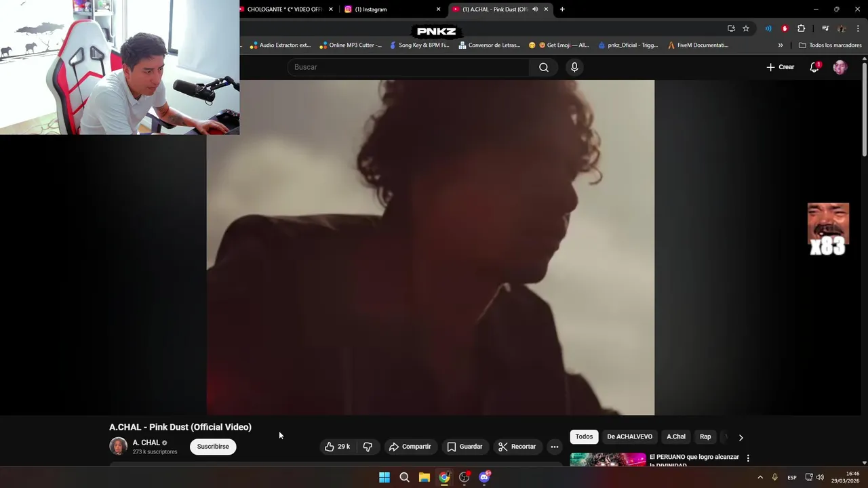
Task: Dislike the Pink Dust video
Action: 368,447
